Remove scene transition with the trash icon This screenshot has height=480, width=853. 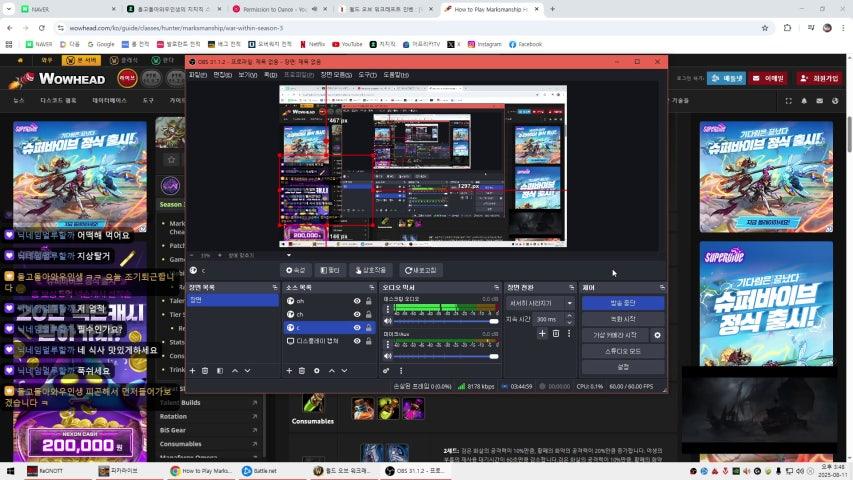(555, 333)
